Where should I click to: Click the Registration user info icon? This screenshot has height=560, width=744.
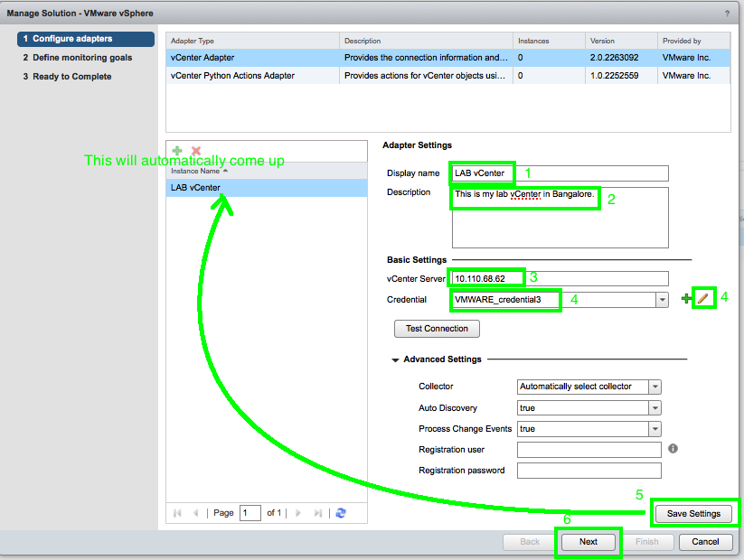tap(673, 448)
